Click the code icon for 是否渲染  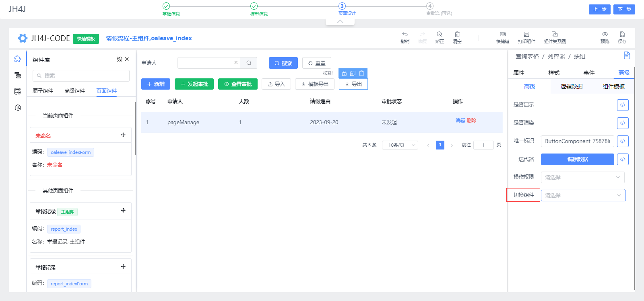[623, 123]
